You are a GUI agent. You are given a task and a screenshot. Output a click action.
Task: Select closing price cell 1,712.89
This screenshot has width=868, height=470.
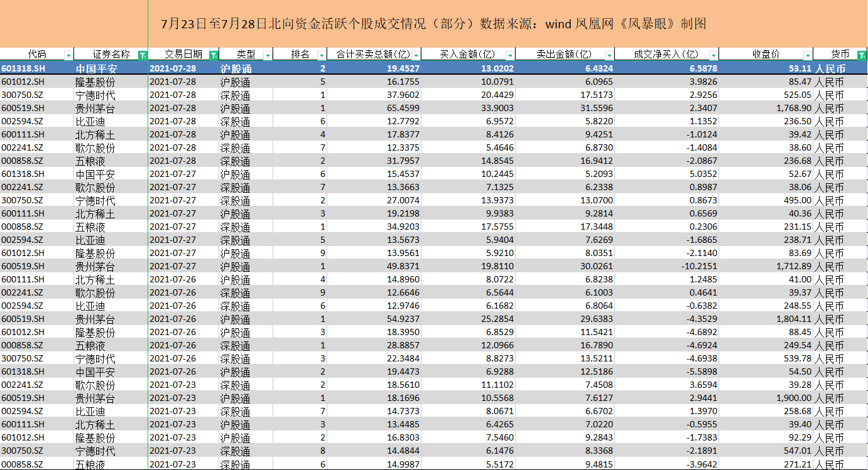(x=766, y=266)
